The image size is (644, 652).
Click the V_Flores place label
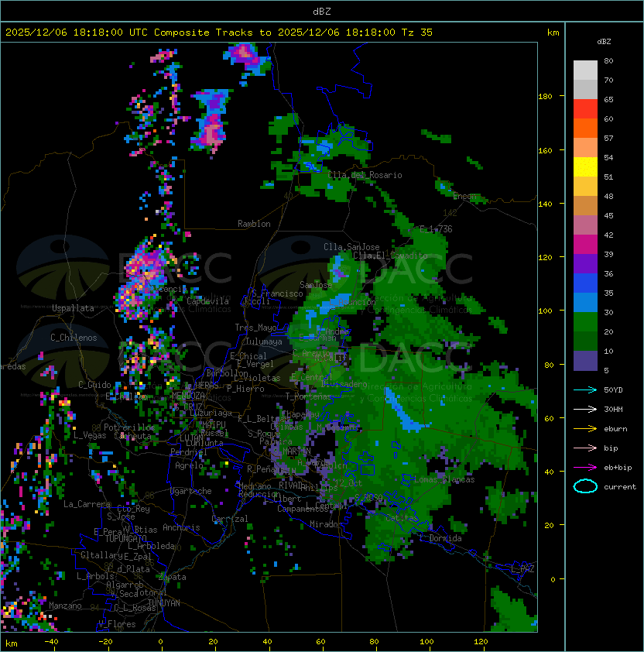[117, 624]
